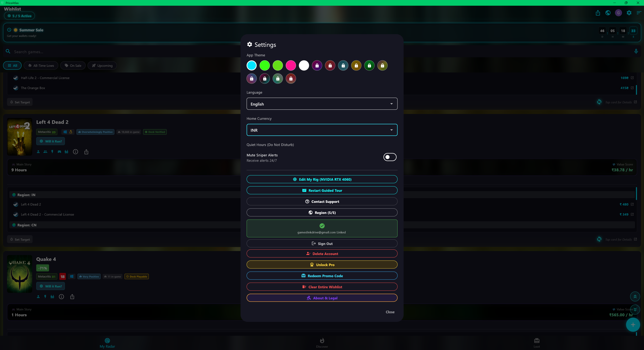
Task: Switch to the Loot tab
Action: [536, 343]
